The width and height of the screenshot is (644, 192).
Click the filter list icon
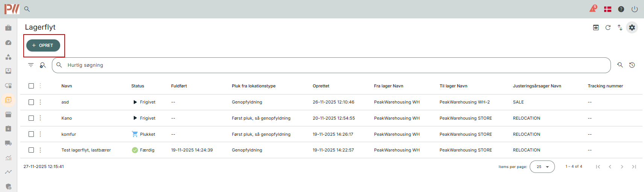[31, 65]
